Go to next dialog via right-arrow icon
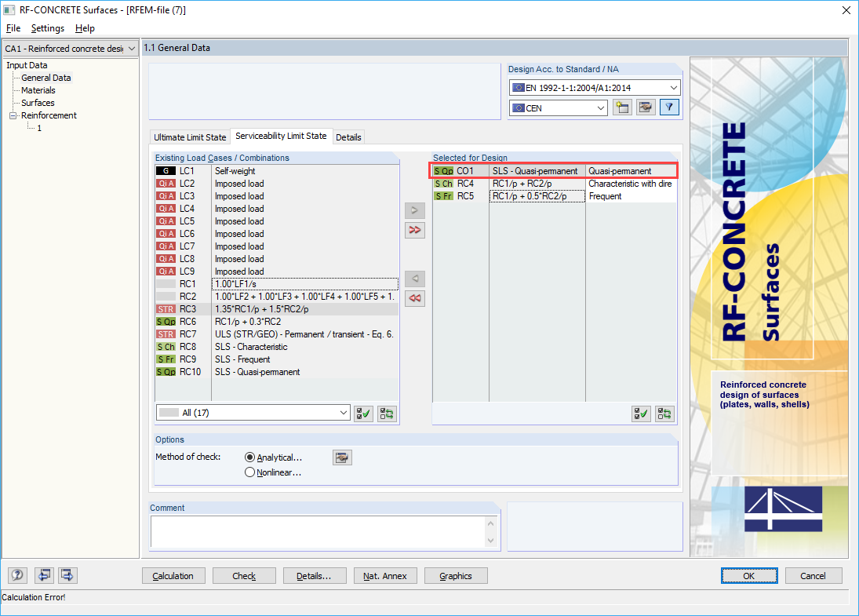This screenshot has height=616, width=859. click(x=67, y=575)
